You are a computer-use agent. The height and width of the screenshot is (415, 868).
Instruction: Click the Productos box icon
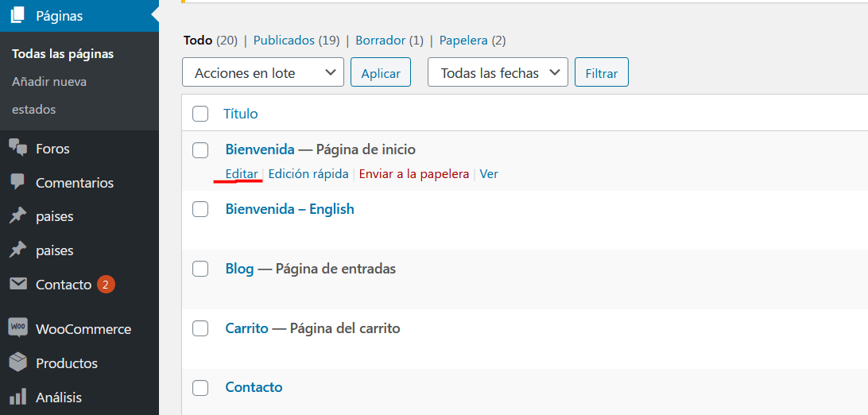17,363
